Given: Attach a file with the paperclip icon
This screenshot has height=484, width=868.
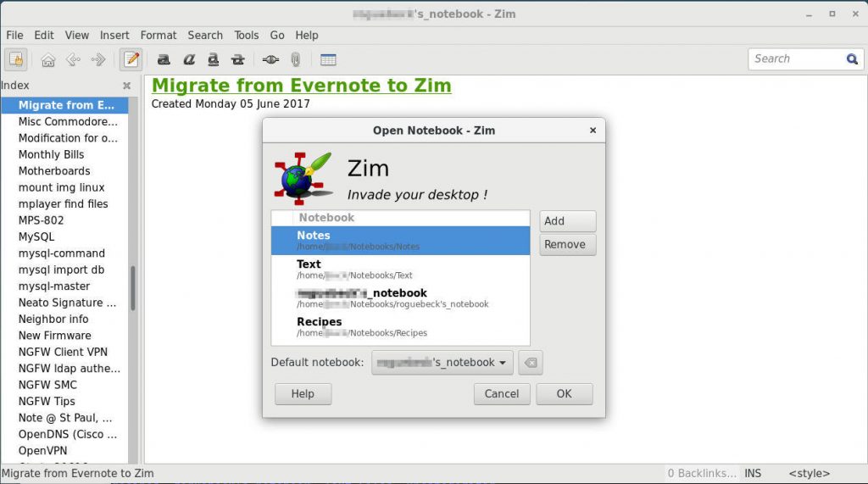Looking at the screenshot, I should [296, 59].
